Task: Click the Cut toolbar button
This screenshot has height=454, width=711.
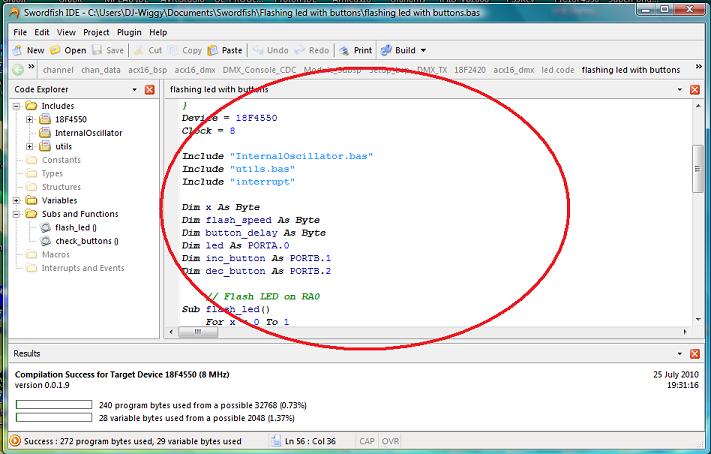Action: click(x=148, y=50)
